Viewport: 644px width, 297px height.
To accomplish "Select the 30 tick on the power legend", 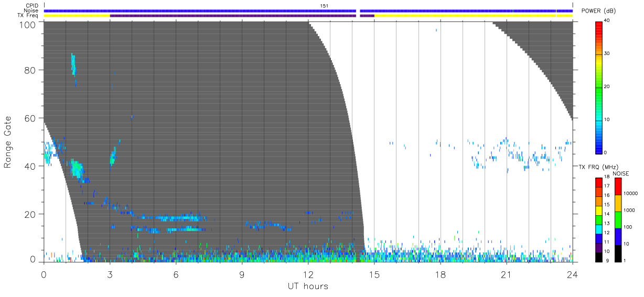I will coord(607,54).
